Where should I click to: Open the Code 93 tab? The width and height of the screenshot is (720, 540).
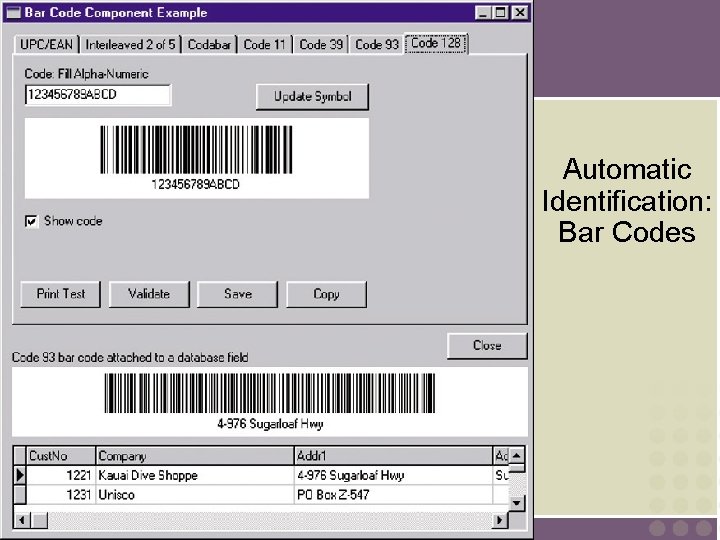377,45
